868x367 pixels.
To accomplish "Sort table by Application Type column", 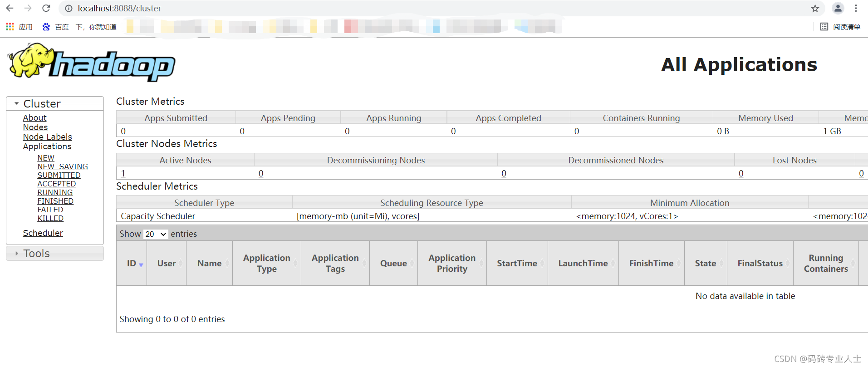I will click(267, 263).
